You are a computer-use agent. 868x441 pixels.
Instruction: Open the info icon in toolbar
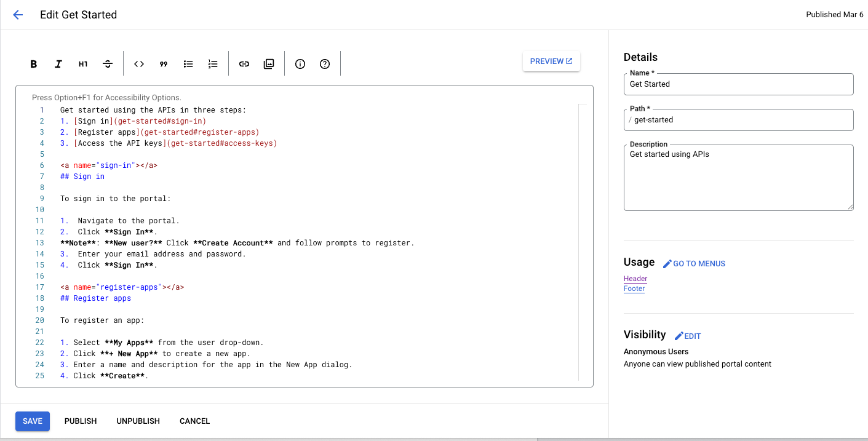(x=300, y=64)
